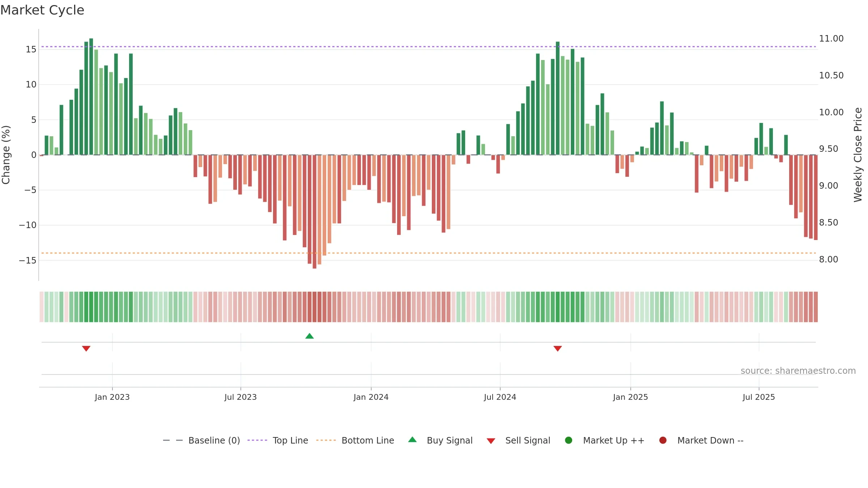Click the Jul 2023 axis label
Viewport: 868px width, 488px height.
click(x=241, y=397)
